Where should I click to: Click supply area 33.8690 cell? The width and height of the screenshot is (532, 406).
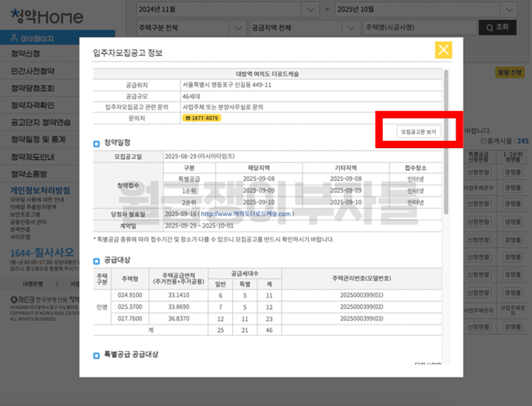(178, 307)
